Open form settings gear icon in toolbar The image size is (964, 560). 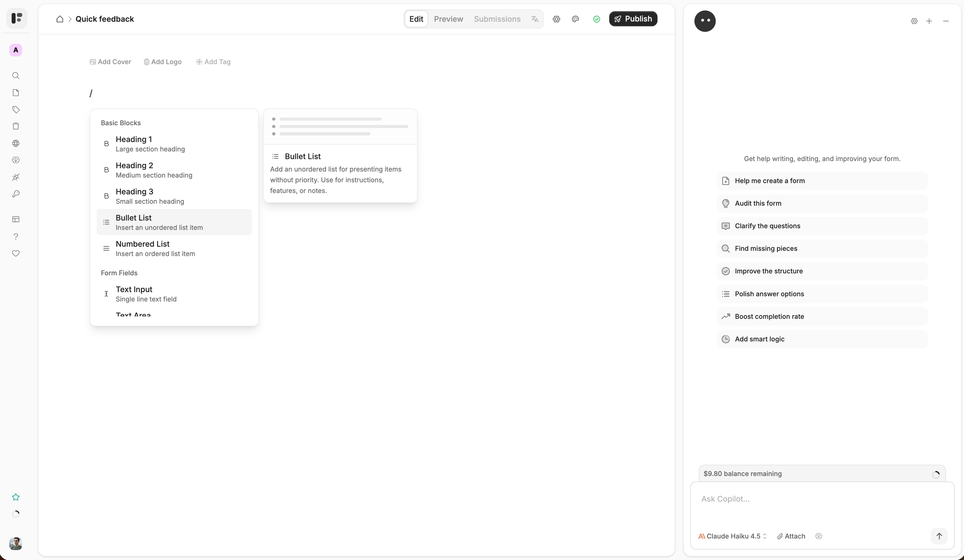pyautogui.click(x=557, y=19)
